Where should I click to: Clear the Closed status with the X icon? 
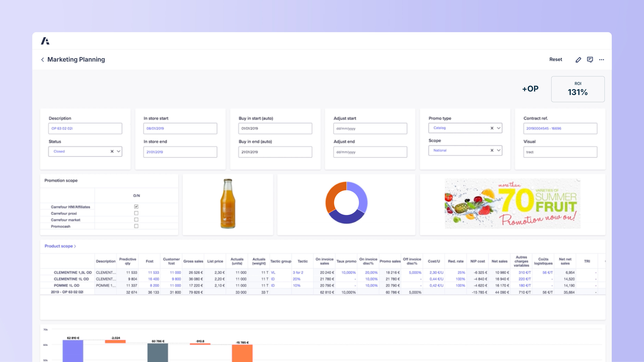tap(112, 151)
